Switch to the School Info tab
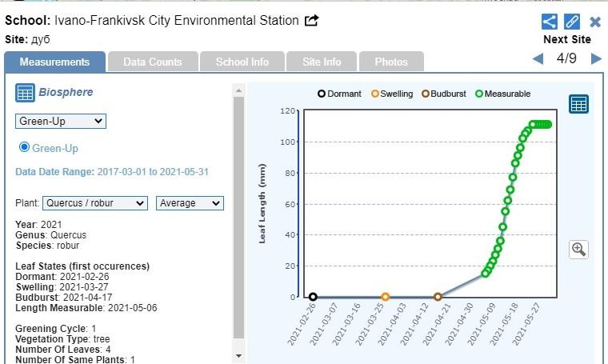The width and height of the screenshot is (608, 364). click(242, 62)
